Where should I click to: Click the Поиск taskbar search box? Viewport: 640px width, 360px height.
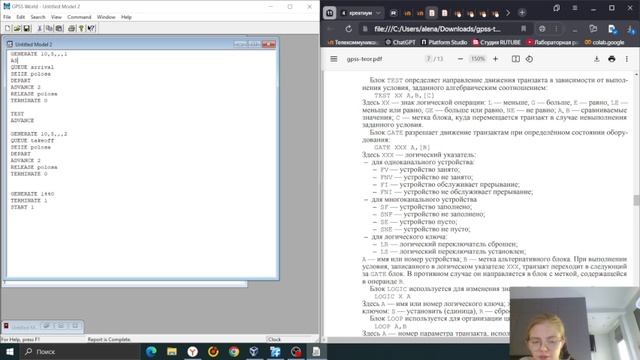coord(80,351)
